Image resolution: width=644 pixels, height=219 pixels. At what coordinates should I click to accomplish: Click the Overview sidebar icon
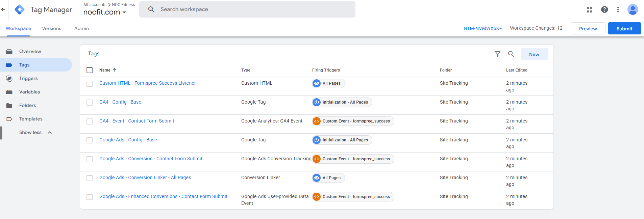click(x=9, y=52)
